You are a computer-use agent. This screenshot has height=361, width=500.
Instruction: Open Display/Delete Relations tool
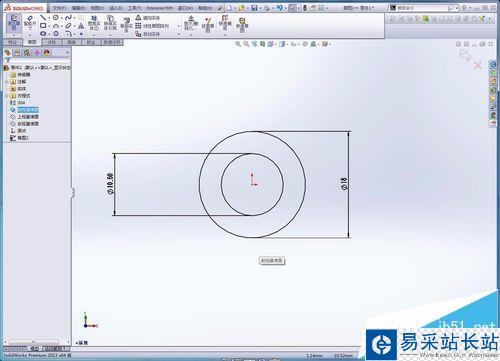click(x=191, y=23)
